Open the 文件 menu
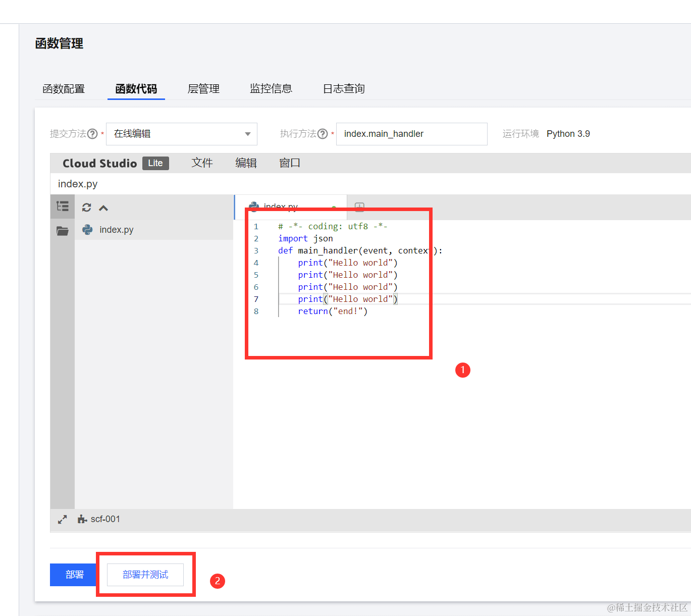 click(x=202, y=163)
